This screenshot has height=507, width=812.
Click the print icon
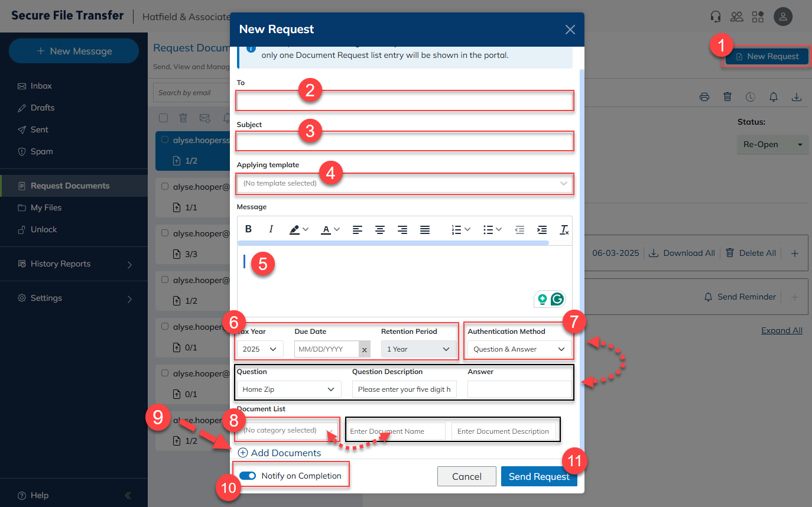click(x=704, y=97)
